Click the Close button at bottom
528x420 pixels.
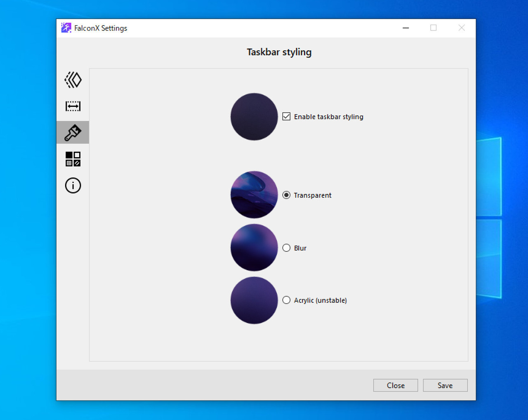coord(396,385)
